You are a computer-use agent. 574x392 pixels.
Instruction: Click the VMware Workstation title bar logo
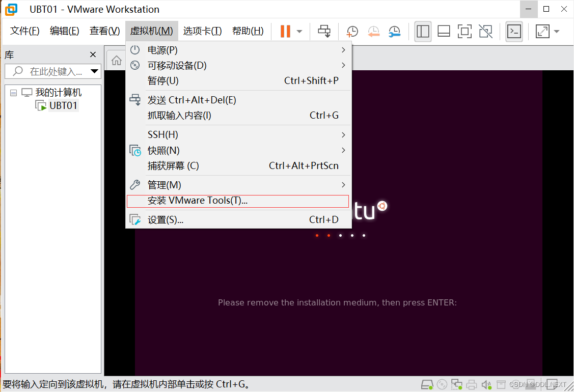[11, 9]
